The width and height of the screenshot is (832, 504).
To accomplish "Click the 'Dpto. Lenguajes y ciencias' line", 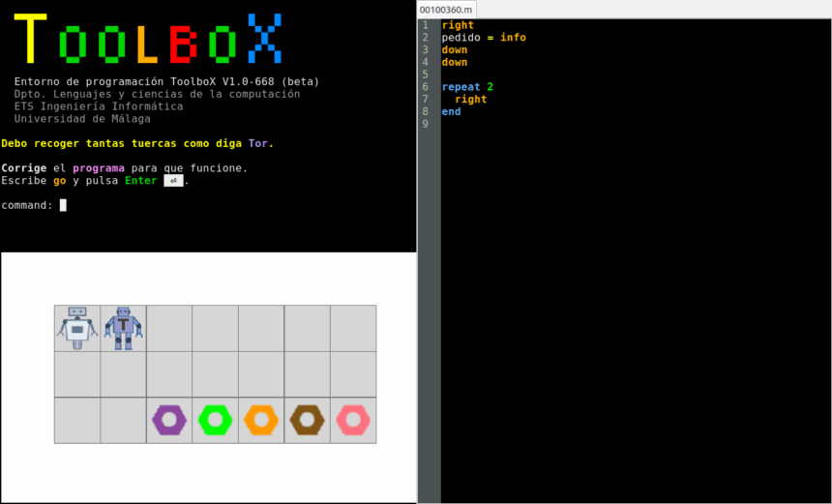I will tap(157, 94).
